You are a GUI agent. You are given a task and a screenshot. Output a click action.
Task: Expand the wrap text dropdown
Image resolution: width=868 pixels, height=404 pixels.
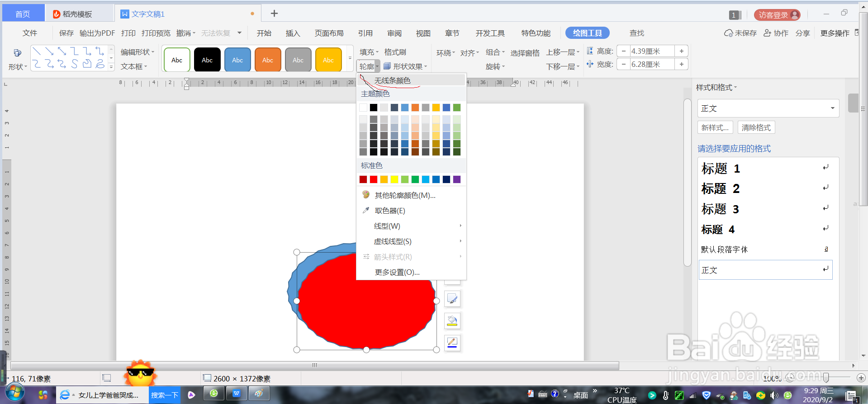(x=446, y=53)
